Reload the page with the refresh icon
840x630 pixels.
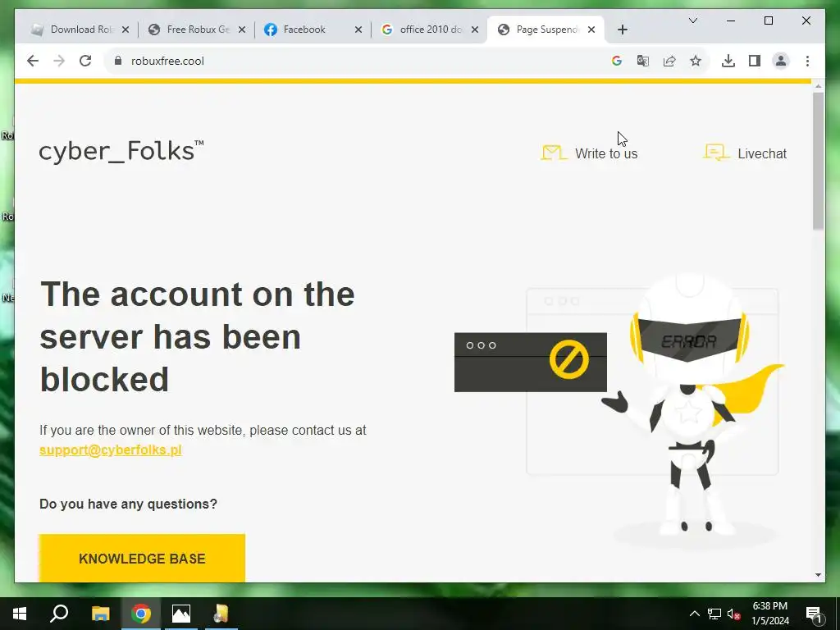pos(85,61)
